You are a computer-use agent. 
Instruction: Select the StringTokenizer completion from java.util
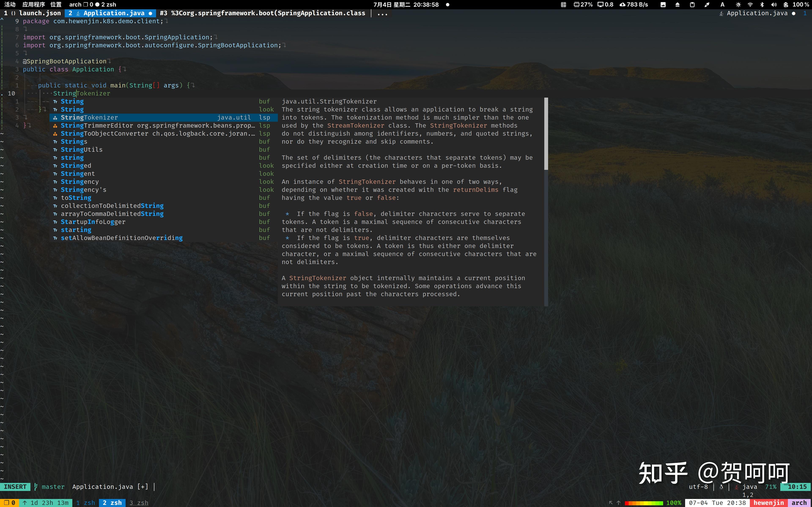(x=89, y=117)
